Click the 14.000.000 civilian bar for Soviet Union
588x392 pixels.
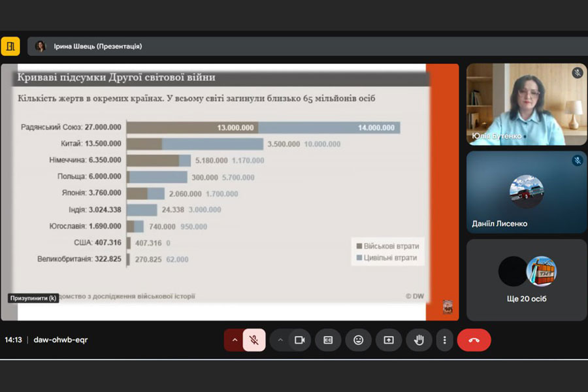coord(329,127)
